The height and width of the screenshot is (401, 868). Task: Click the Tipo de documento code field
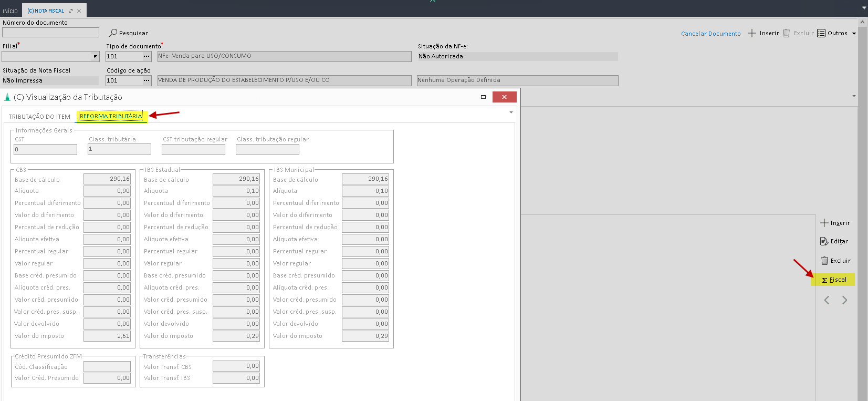(124, 56)
